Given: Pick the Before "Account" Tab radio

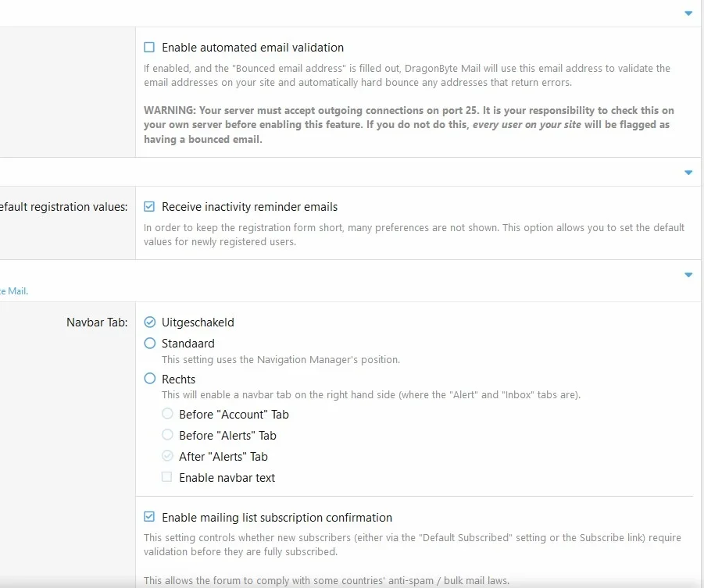Looking at the screenshot, I should coord(167,413).
